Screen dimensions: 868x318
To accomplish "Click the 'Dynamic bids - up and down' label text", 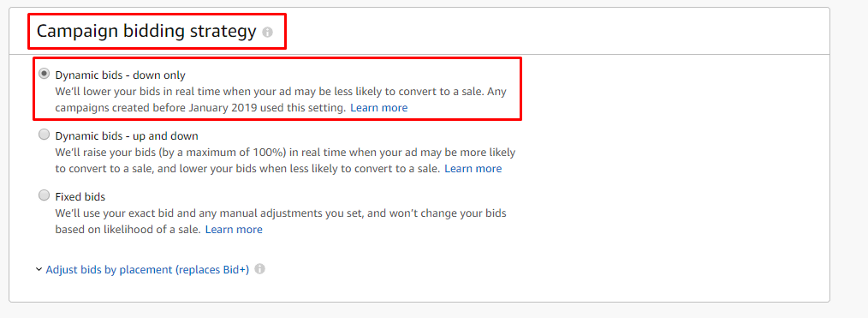I will click(x=127, y=135).
